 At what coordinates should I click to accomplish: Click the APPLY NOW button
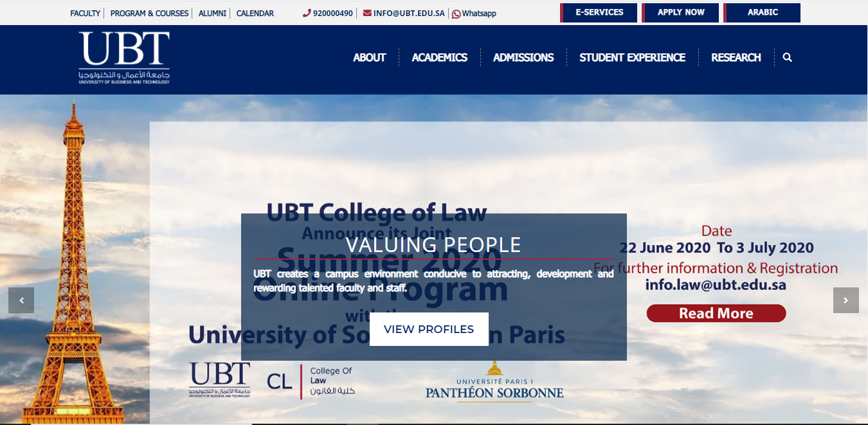pyautogui.click(x=680, y=12)
